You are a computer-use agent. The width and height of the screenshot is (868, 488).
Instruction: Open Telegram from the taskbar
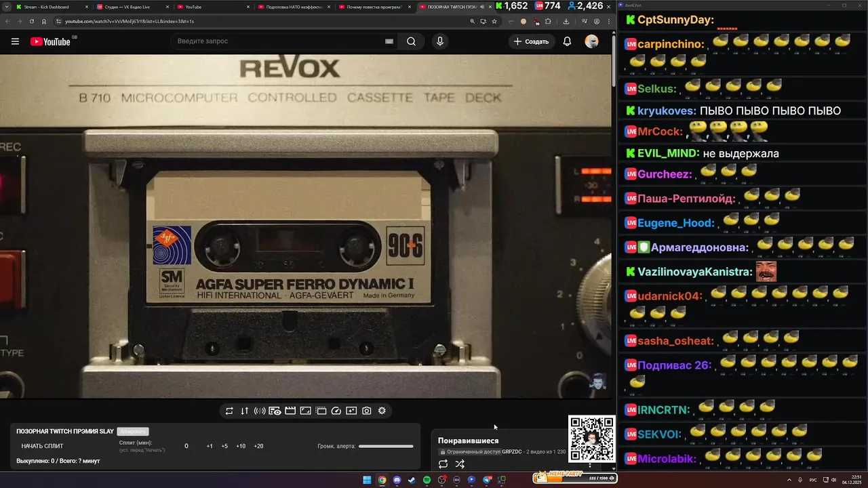click(x=487, y=480)
